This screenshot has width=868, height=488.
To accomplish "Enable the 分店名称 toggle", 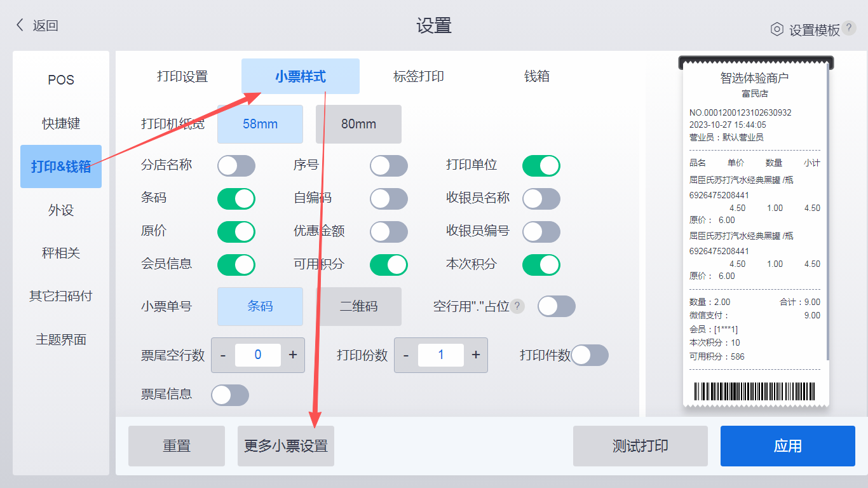I will tap(236, 166).
